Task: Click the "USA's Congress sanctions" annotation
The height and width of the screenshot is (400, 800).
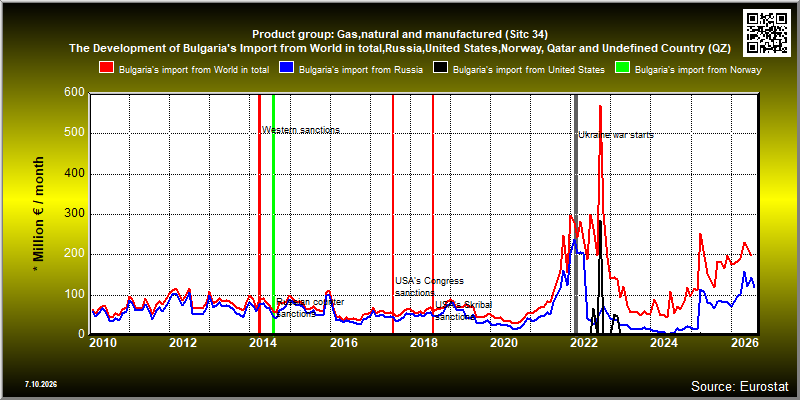Action: [429, 287]
